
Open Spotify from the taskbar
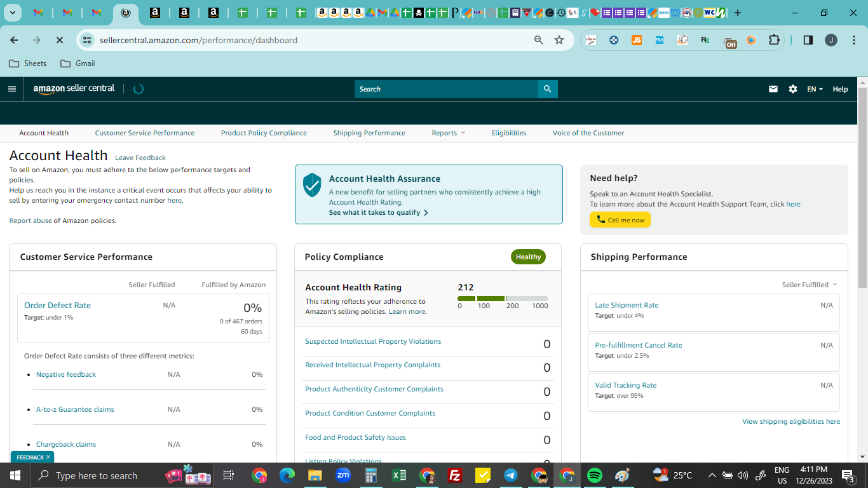point(594,475)
